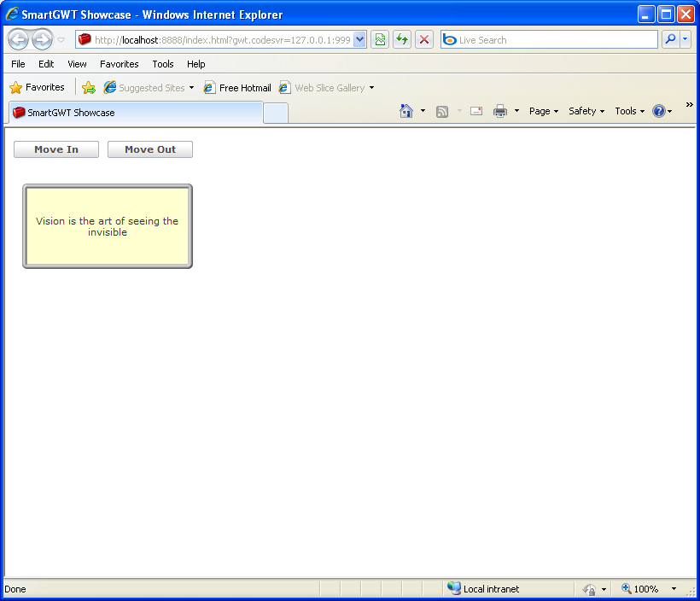Expand the Print options dropdown arrow

pos(516,111)
